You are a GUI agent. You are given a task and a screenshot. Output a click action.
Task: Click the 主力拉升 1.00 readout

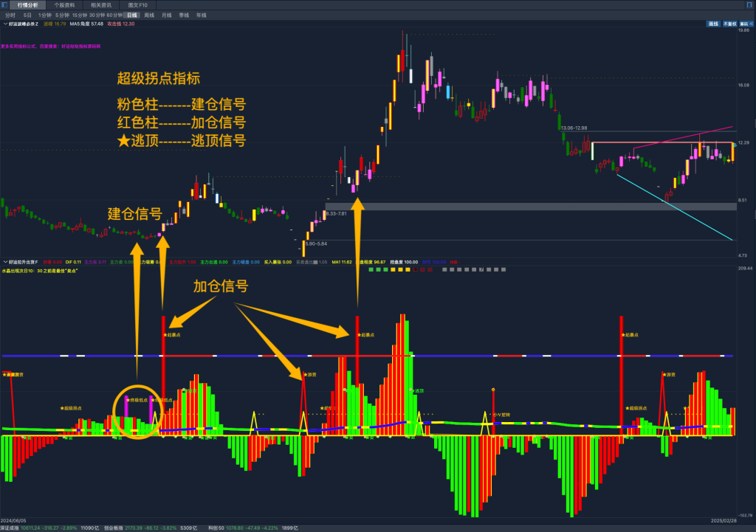coord(182,262)
